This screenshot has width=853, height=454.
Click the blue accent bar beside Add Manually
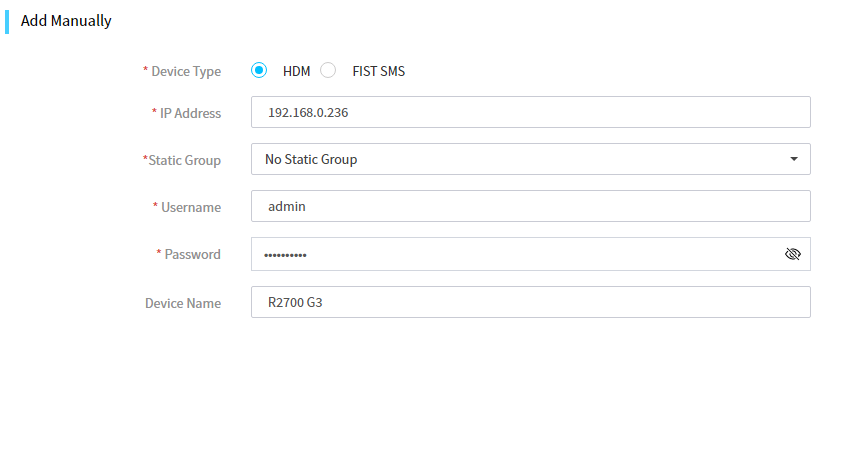click(7, 21)
